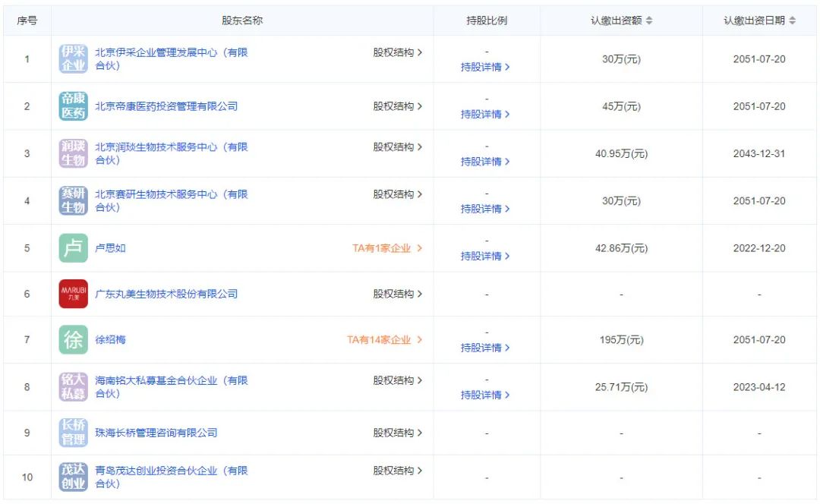The width and height of the screenshot is (820, 504).
Task: Click the green 卢 avatar icon
Action: [x=73, y=247]
